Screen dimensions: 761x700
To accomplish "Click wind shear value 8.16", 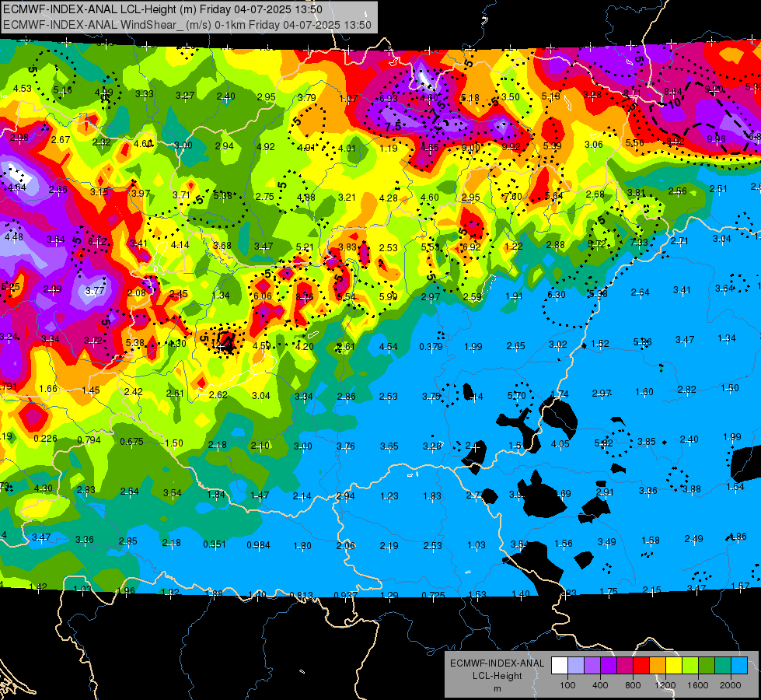I will pyautogui.click(x=304, y=296).
